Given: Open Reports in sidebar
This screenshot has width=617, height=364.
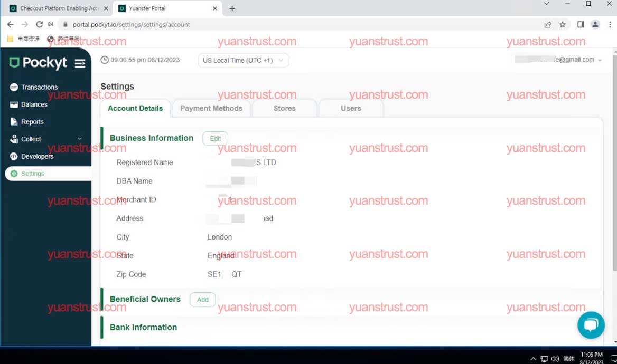Looking at the screenshot, I should coord(32,122).
